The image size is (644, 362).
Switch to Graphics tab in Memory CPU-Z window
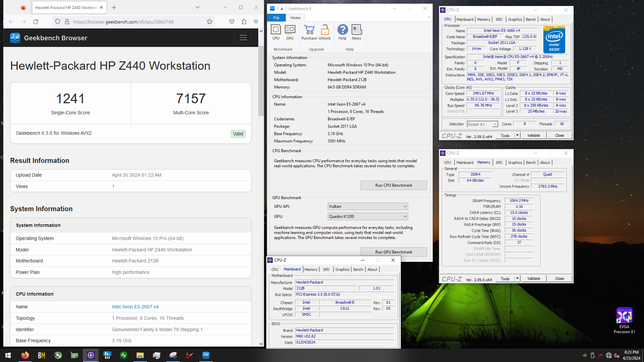(x=515, y=163)
